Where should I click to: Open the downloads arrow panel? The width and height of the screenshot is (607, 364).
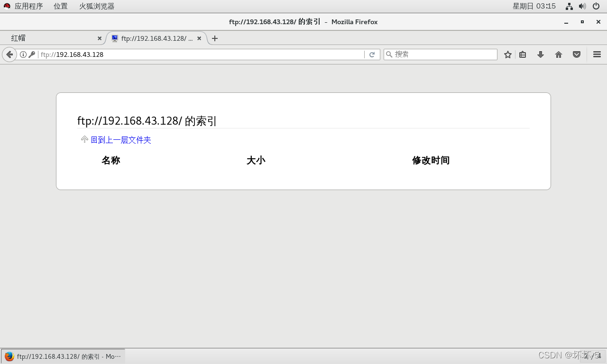coord(540,55)
